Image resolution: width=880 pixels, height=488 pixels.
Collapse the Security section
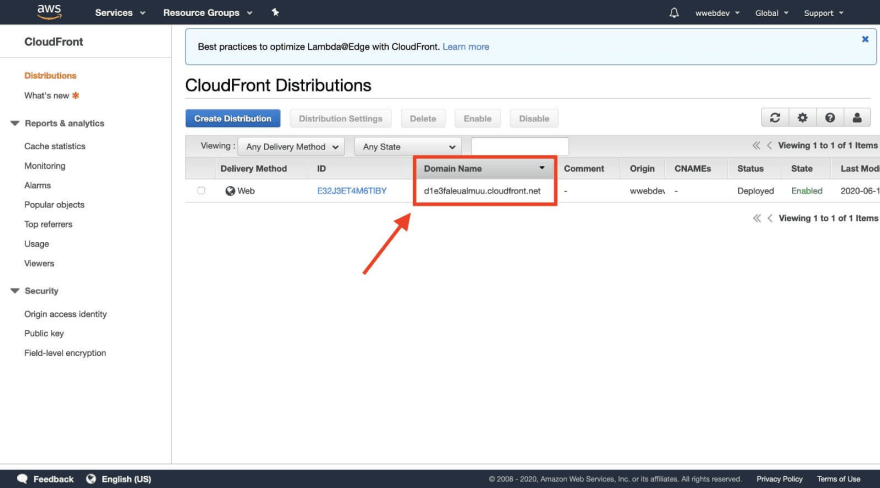(15, 291)
